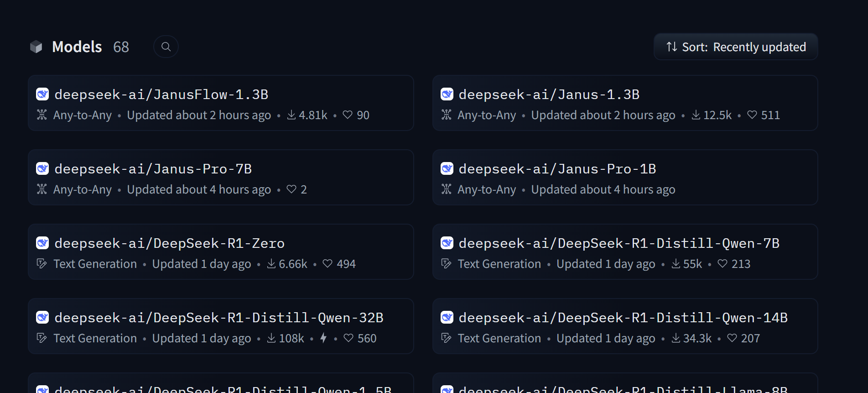Click the Text Generation icon on R1-Distill-Qwen-14B
The image size is (868, 393).
tap(447, 338)
